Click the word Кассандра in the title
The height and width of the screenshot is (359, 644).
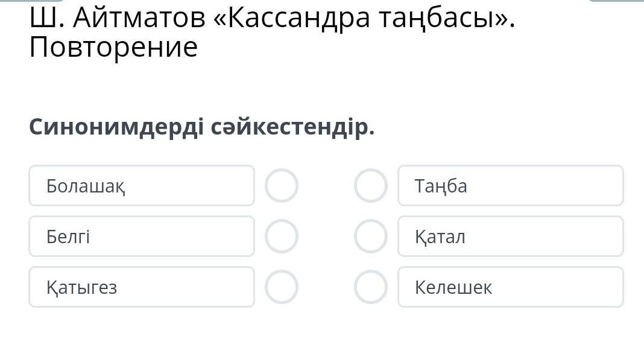pos(291,19)
